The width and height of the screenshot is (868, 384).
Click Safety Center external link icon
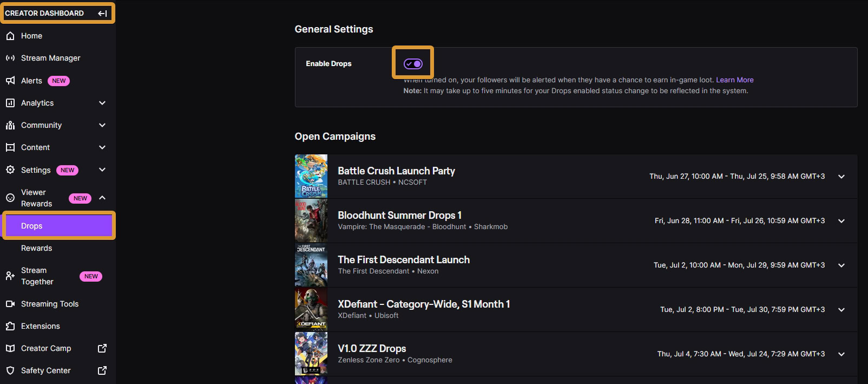tap(102, 370)
